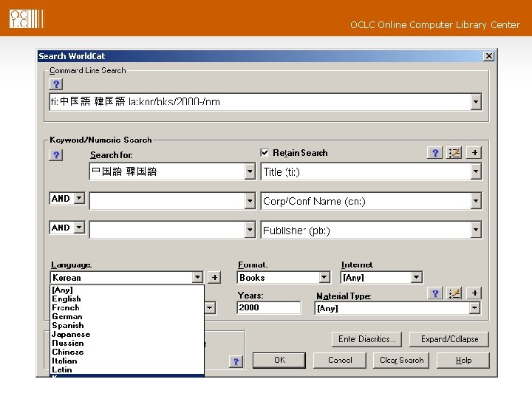
Task: Open dropdown arrow of third search term field
Action: (x=250, y=231)
